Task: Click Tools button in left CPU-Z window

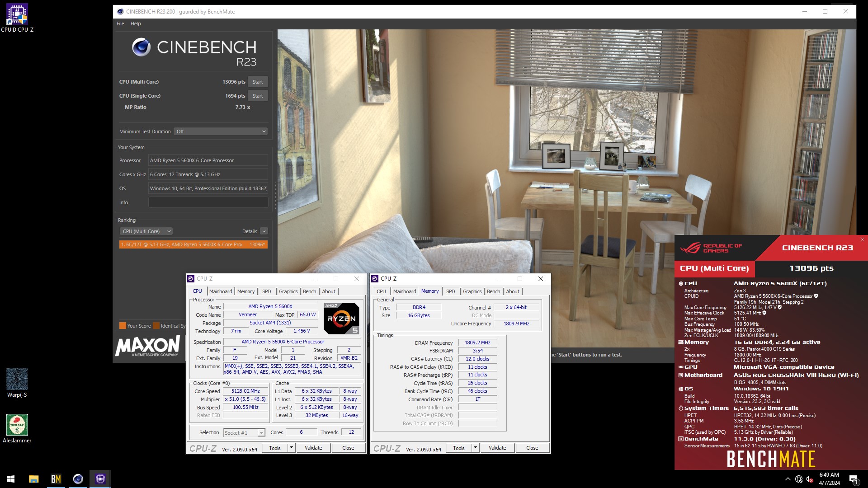Action: click(275, 448)
